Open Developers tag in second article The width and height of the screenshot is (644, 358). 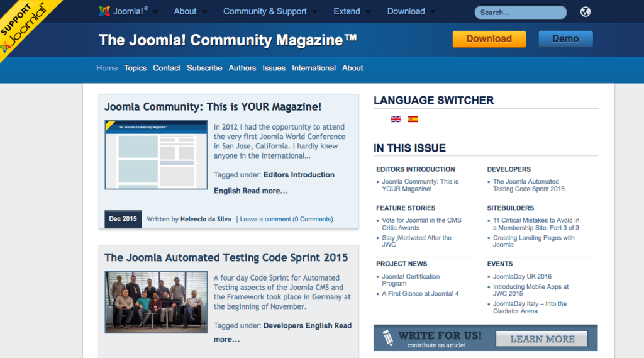point(284,325)
